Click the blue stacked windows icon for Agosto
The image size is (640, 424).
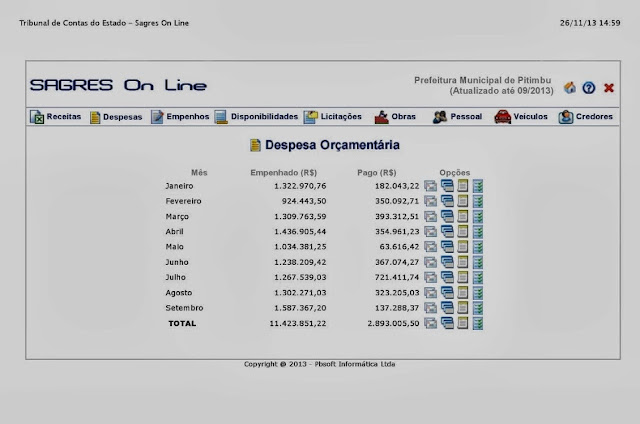click(447, 293)
